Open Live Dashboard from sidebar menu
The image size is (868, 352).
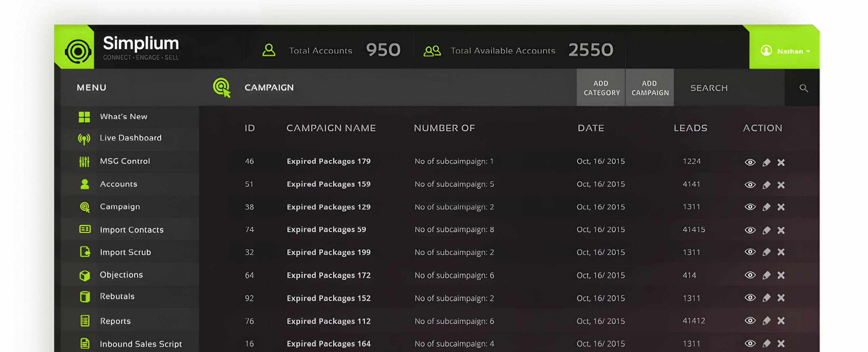point(130,138)
